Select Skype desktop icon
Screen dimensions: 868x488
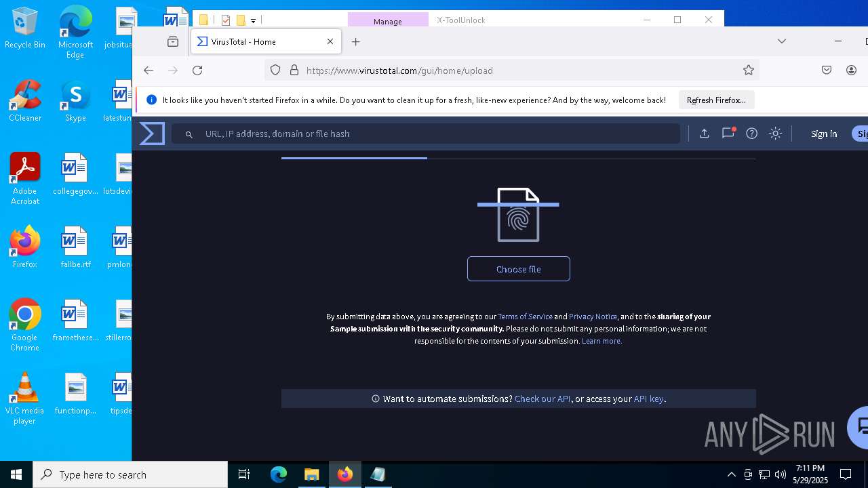(x=75, y=101)
